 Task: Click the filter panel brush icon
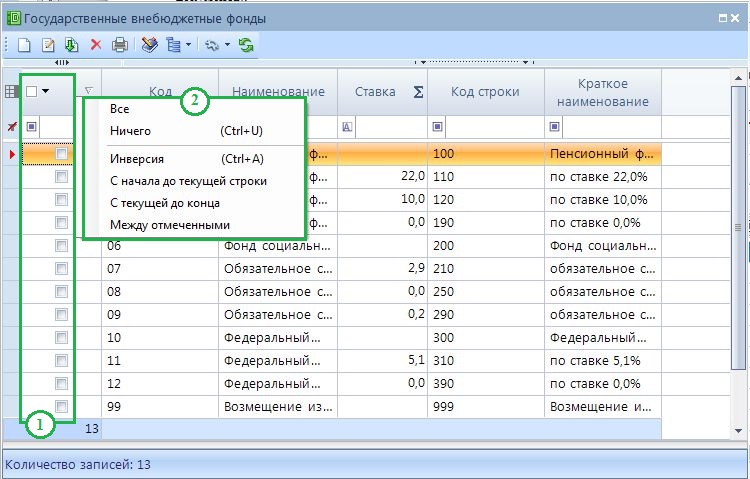pos(149,45)
